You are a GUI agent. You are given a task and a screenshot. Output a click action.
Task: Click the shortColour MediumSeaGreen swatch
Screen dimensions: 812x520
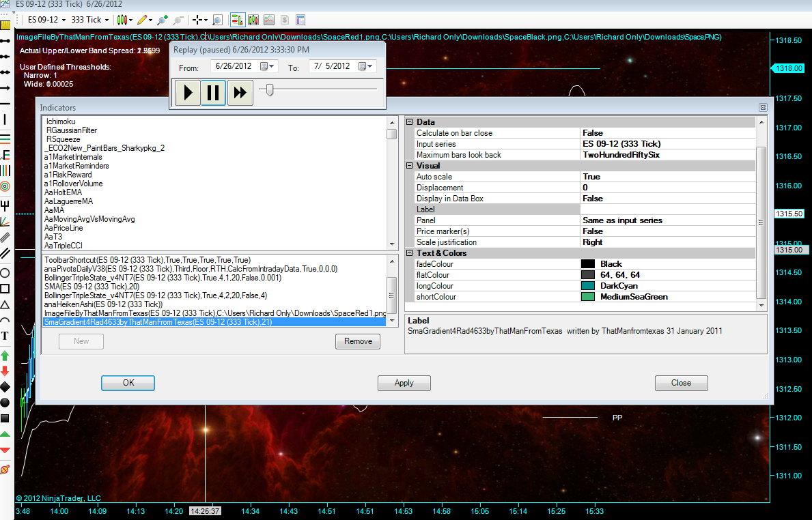[588, 296]
